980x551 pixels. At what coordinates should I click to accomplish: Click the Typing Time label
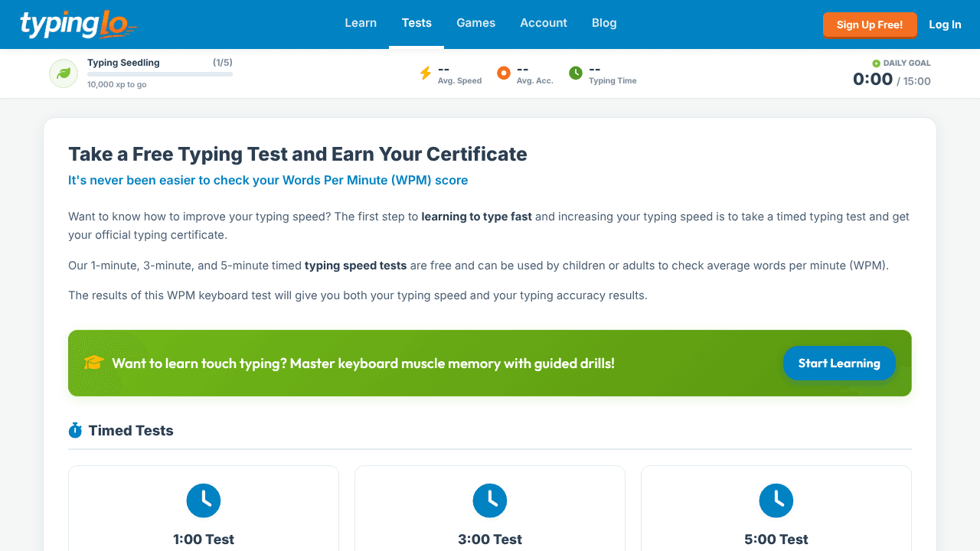tap(612, 81)
